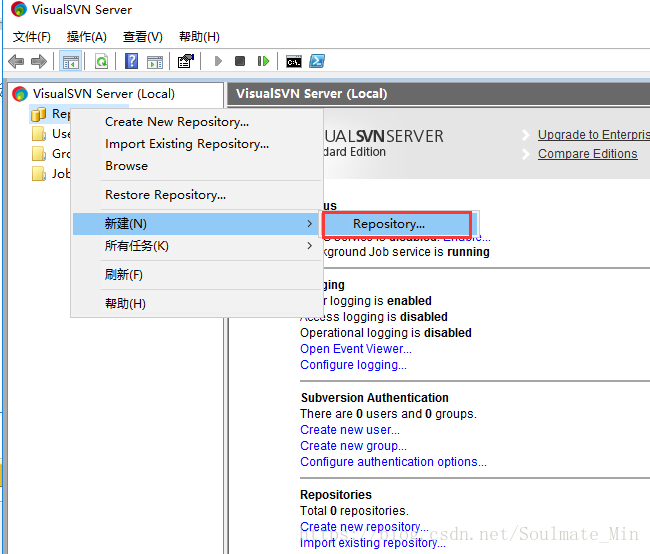The image size is (650, 554).
Task: Toggle the show/hide action pane icon
Action: 155,62
